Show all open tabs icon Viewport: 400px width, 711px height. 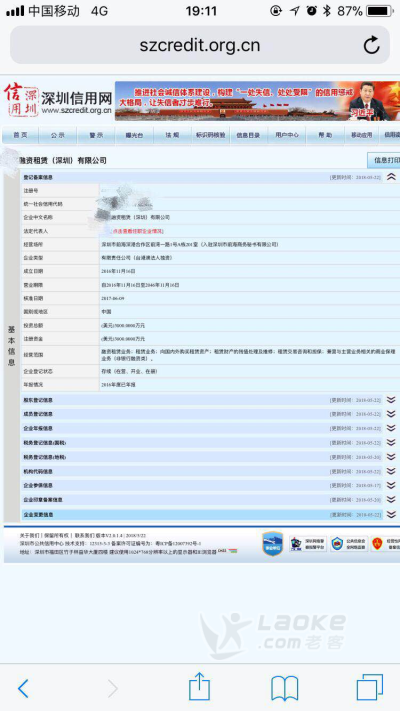click(x=370, y=687)
